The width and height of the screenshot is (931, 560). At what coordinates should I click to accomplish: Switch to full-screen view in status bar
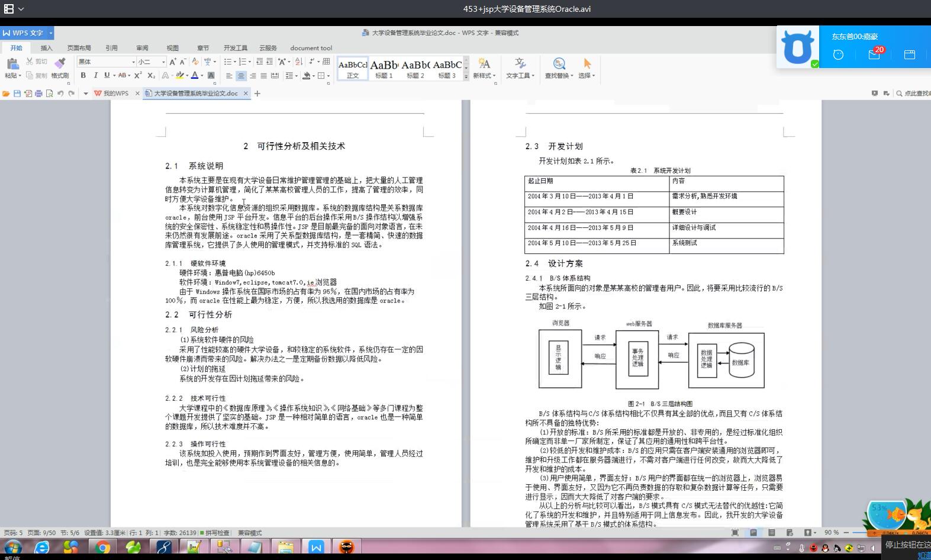pos(735,533)
